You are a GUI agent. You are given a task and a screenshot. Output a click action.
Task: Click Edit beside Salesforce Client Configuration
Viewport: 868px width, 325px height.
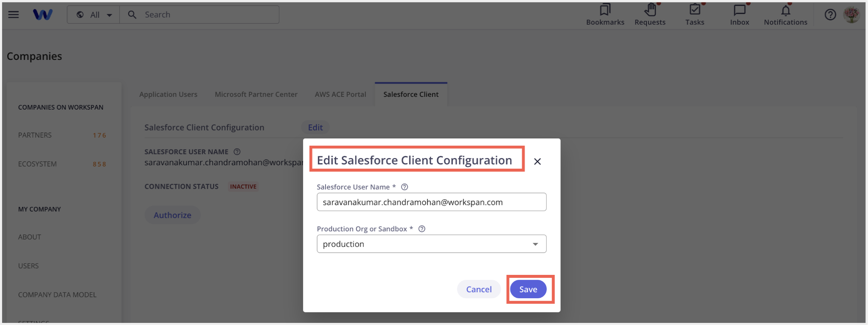(315, 127)
